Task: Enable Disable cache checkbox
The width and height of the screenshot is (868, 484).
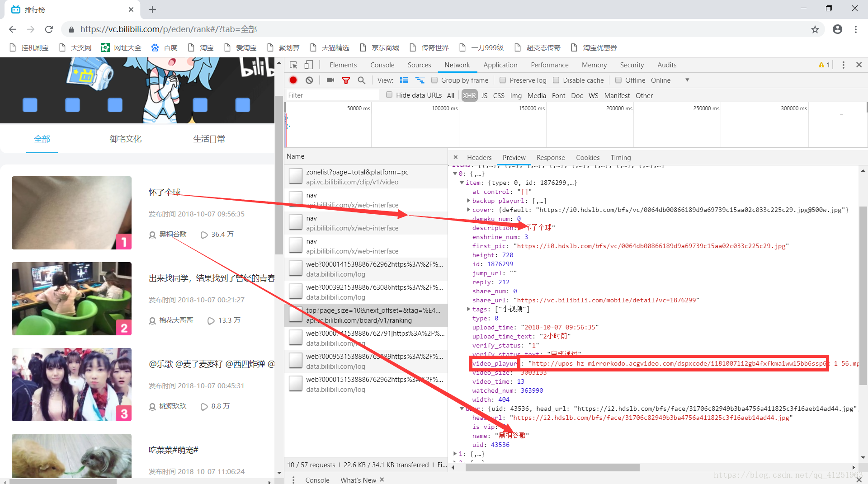Action: [x=556, y=80]
